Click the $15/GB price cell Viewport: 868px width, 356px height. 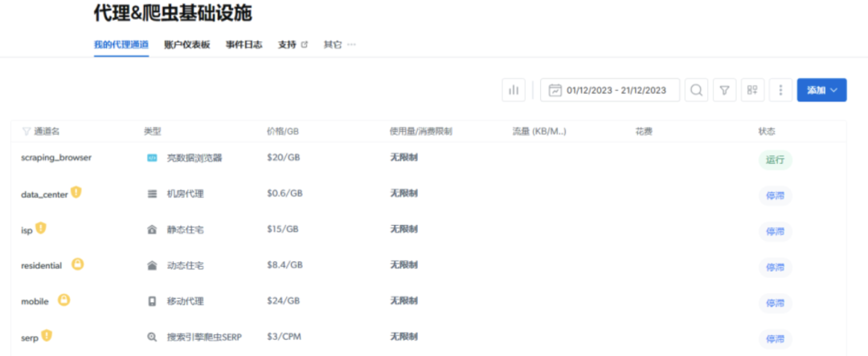(x=284, y=229)
